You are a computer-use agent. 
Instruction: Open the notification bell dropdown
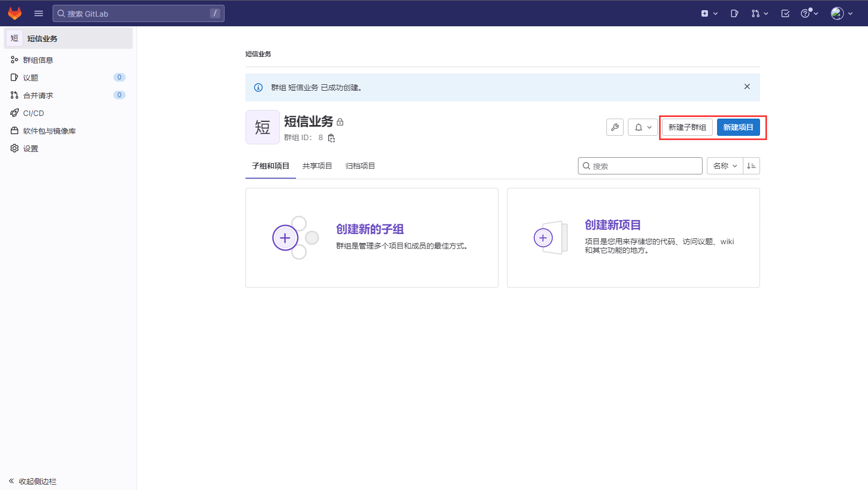click(642, 127)
